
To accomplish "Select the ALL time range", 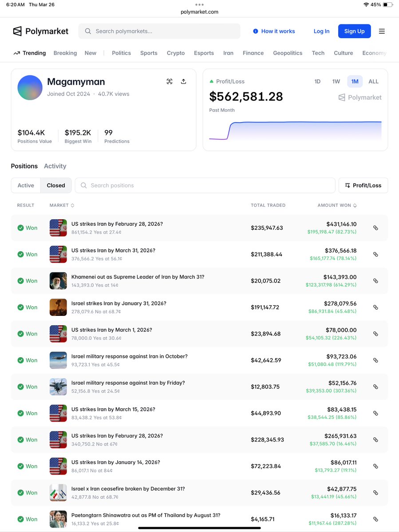I will 374,82.
